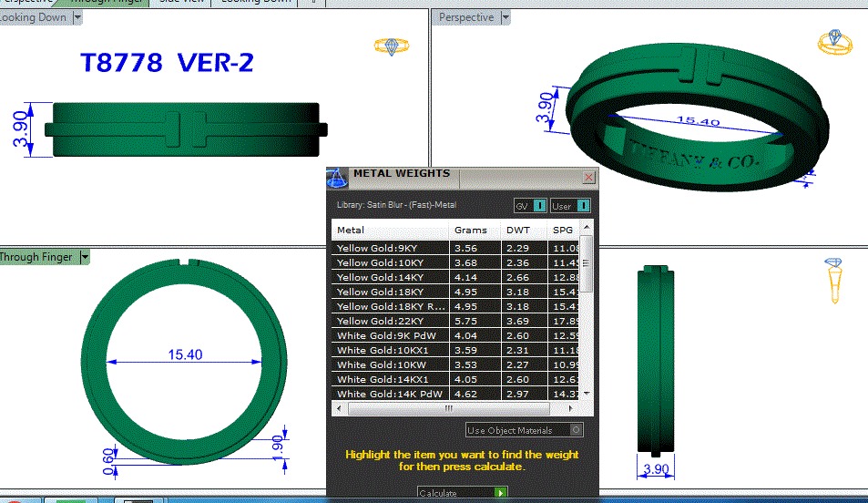The height and width of the screenshot is (503, 868).
Task: Click the down arrow of vertical scrollbar
Action: point(587,394)
